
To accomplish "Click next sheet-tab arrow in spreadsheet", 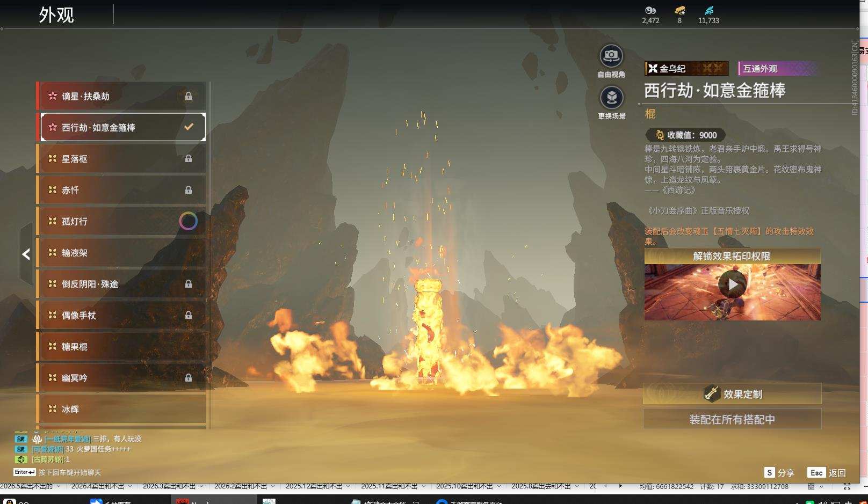I will [620, 486].
